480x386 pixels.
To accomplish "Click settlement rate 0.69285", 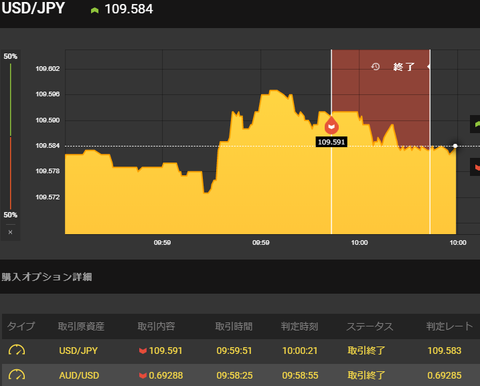I will pos(444,375).
